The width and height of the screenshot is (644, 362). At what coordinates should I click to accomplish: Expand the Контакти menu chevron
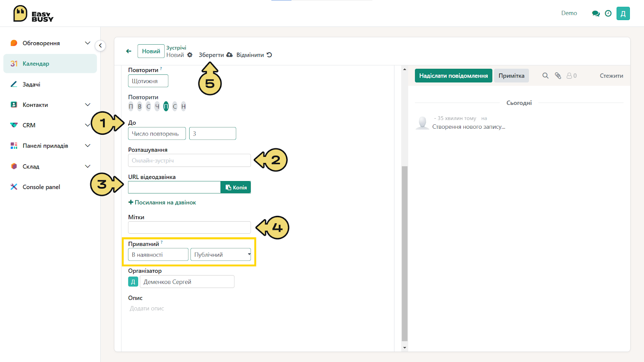click(87, 105)
